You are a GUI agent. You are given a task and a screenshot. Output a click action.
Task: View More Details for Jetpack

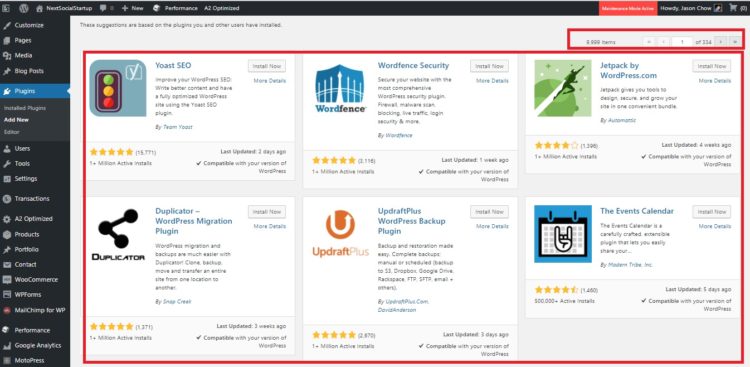pos(715,81)
